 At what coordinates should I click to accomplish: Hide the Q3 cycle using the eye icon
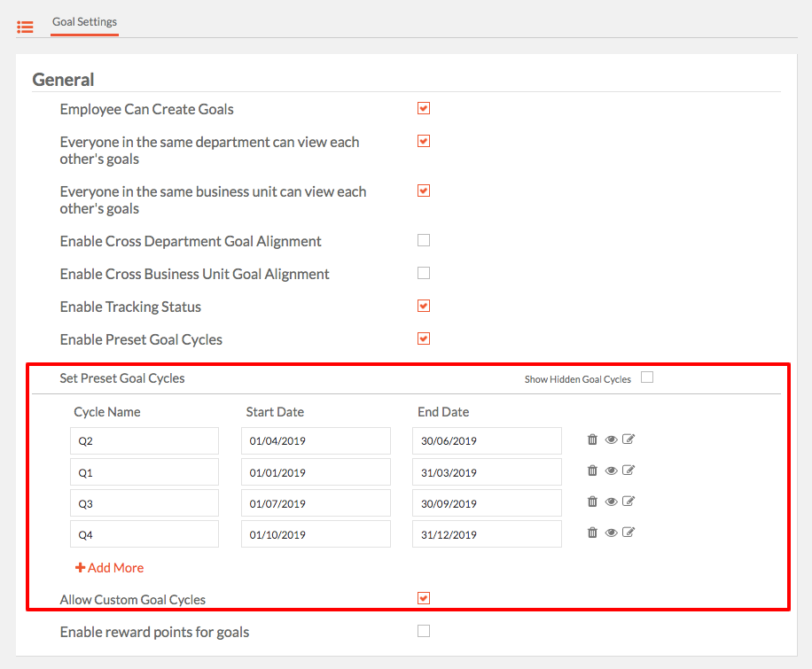(611, 502)
